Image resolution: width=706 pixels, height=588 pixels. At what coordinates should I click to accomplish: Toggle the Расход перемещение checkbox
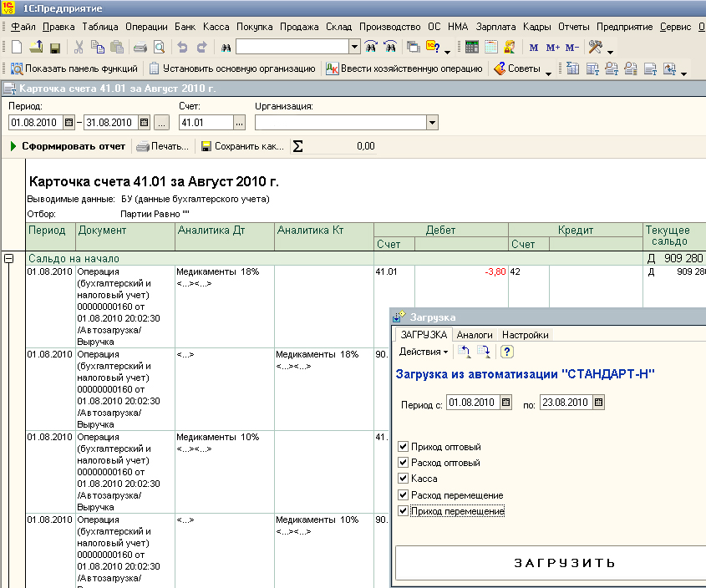[x=403, y=494]
